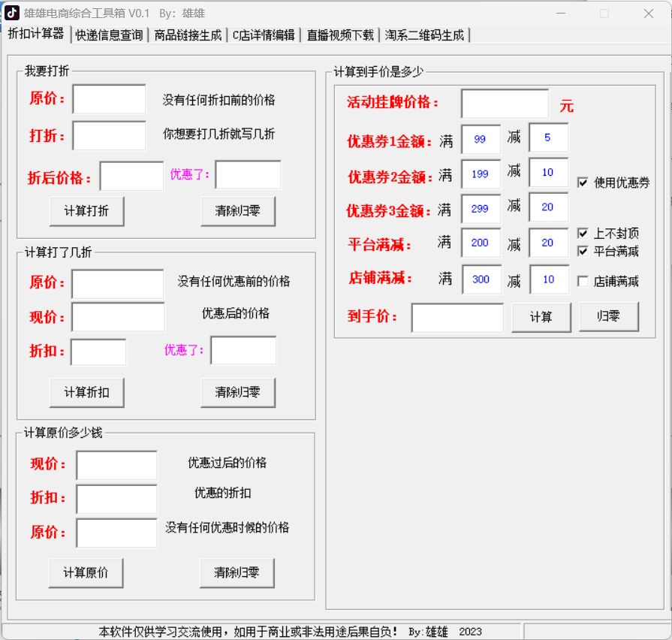
Task: Click the 平台满减 减 field showing 20
Action: (549, 243)
